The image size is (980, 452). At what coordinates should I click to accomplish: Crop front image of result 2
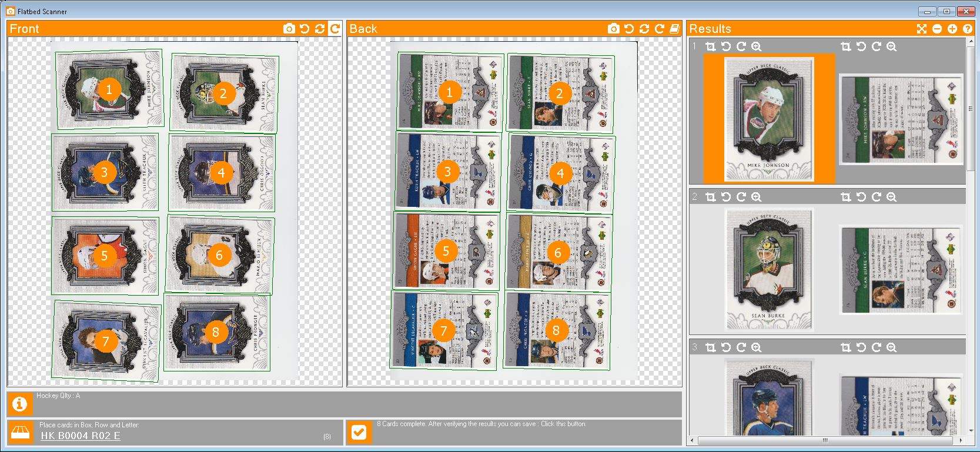point(711,197)
